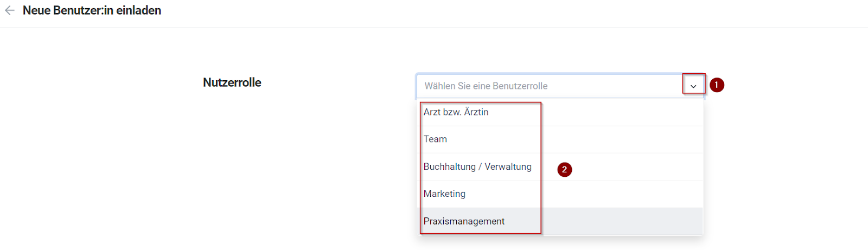Select the 'Marketing' role option
The image size is (868, 250).
[560, 194]
